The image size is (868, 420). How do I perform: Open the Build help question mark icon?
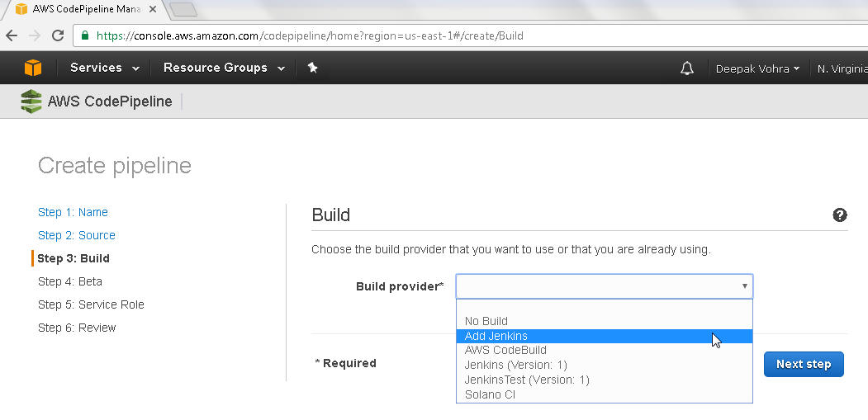(840, 215)
